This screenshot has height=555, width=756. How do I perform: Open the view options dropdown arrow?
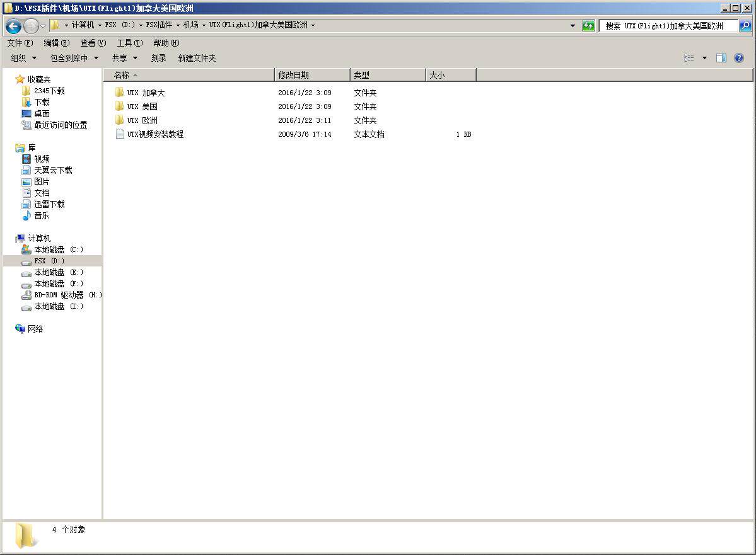pyautogui.click(x=704, y=59)
